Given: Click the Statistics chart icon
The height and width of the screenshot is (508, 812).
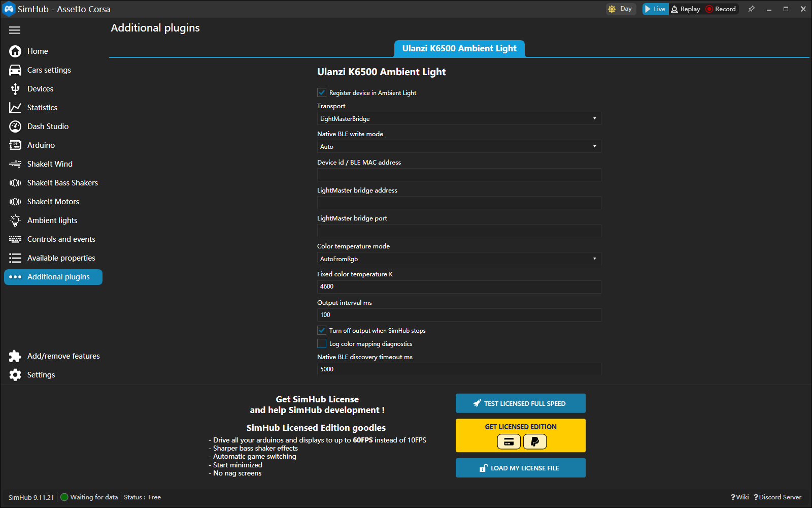Looking at the screenshot, I should pyautogui.click(x=15, y=108).
